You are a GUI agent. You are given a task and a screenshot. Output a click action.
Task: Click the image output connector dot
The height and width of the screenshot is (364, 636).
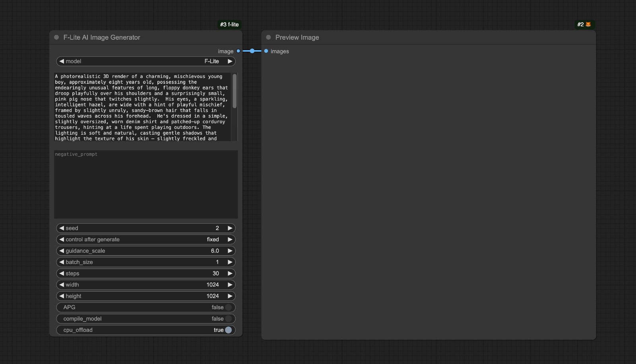tap(238, 51)
